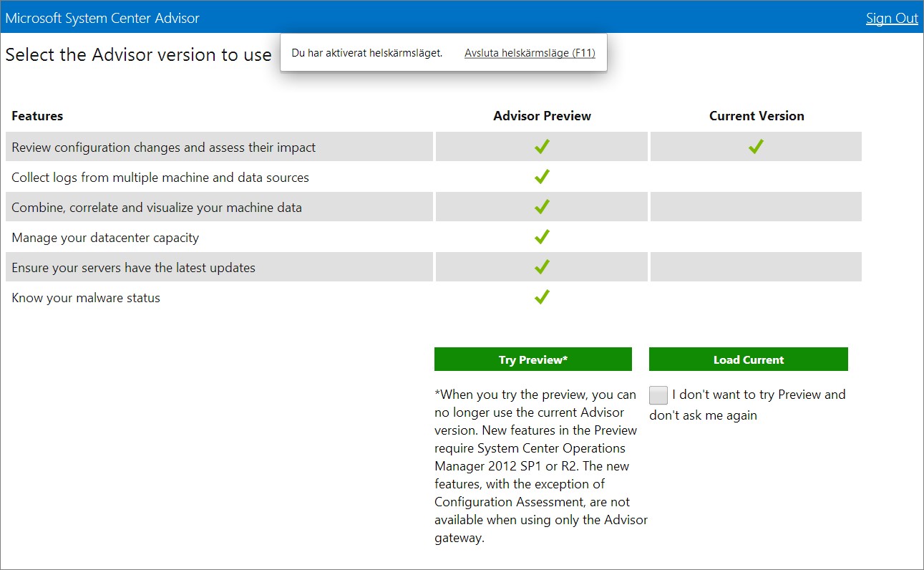Click the Try Preview* button

(x=533, y=359)
